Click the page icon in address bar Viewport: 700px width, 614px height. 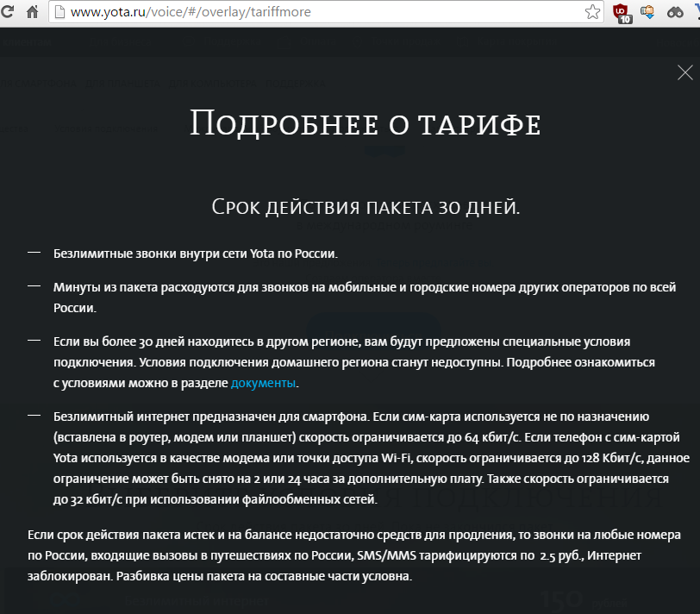[x=59, y=12]
